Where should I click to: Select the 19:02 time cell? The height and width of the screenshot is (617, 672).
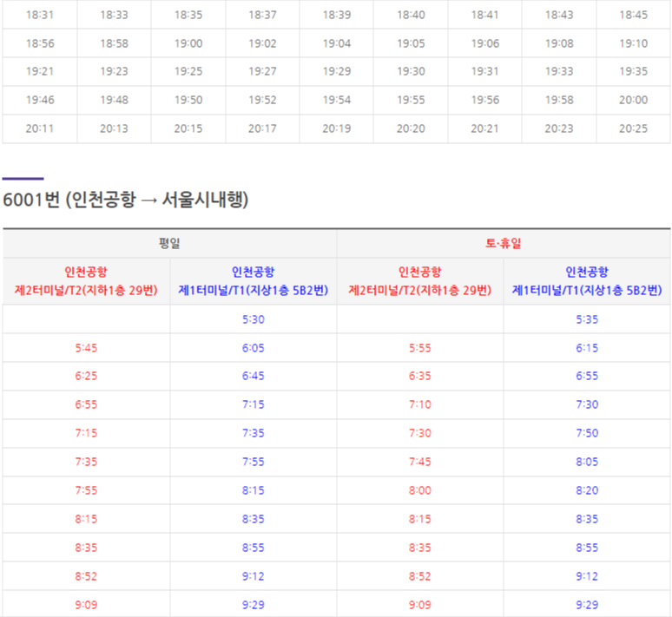(262, 43)
